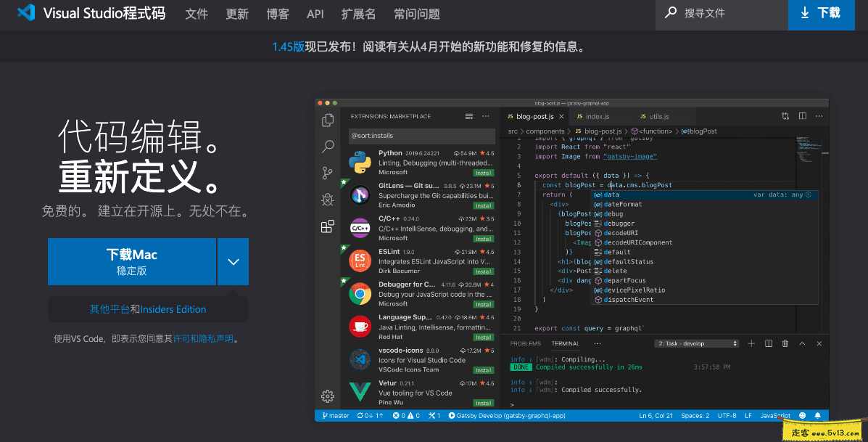868x442 pixels.
Task: Kill the terminal with the trash icon
Action: 785,343
